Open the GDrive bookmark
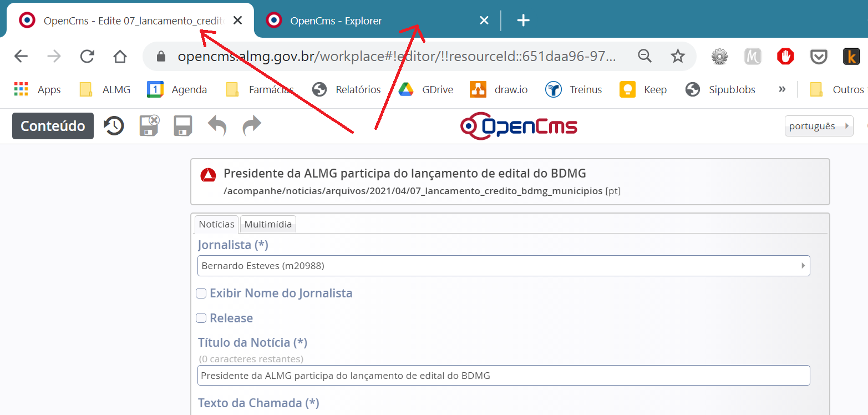This screenshot has height=415, width=868. [x=426, y=89]
